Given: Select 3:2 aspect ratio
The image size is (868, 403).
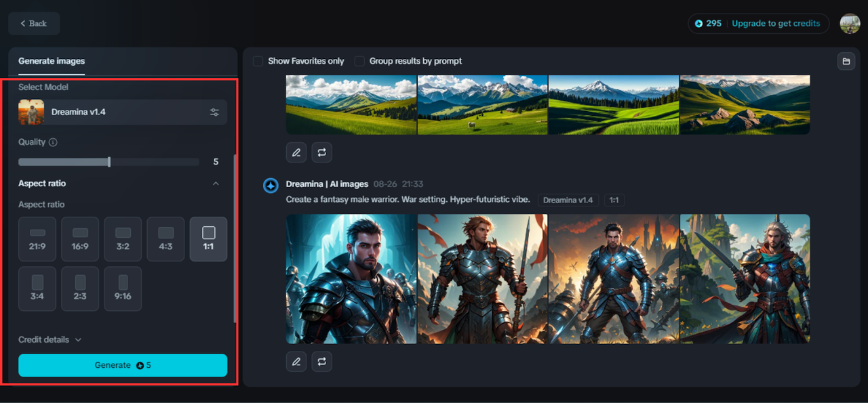Looking at the screenshot, I should (123, 239).
